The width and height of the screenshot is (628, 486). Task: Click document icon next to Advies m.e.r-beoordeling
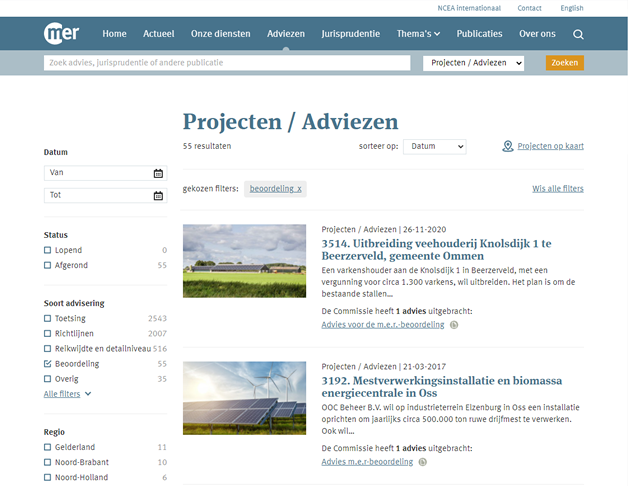click(423, 462)
